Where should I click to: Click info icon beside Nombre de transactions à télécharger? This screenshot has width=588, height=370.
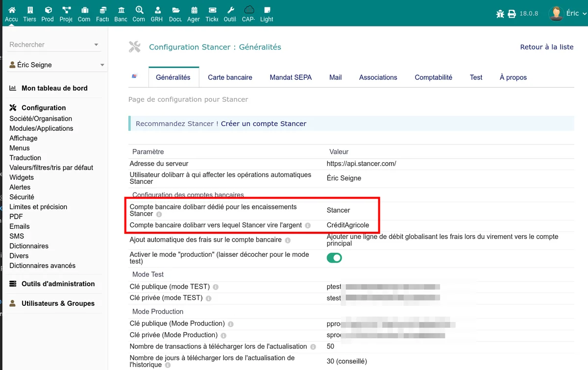tap(313, 346)
